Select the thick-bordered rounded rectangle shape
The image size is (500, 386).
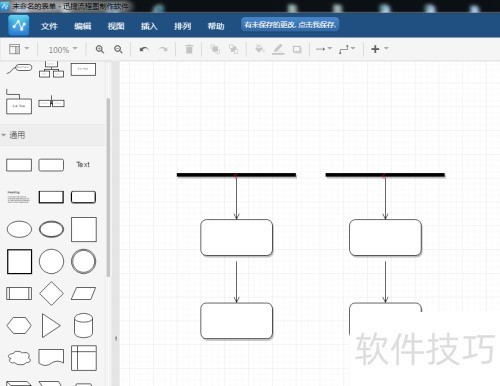click(83, 197)
